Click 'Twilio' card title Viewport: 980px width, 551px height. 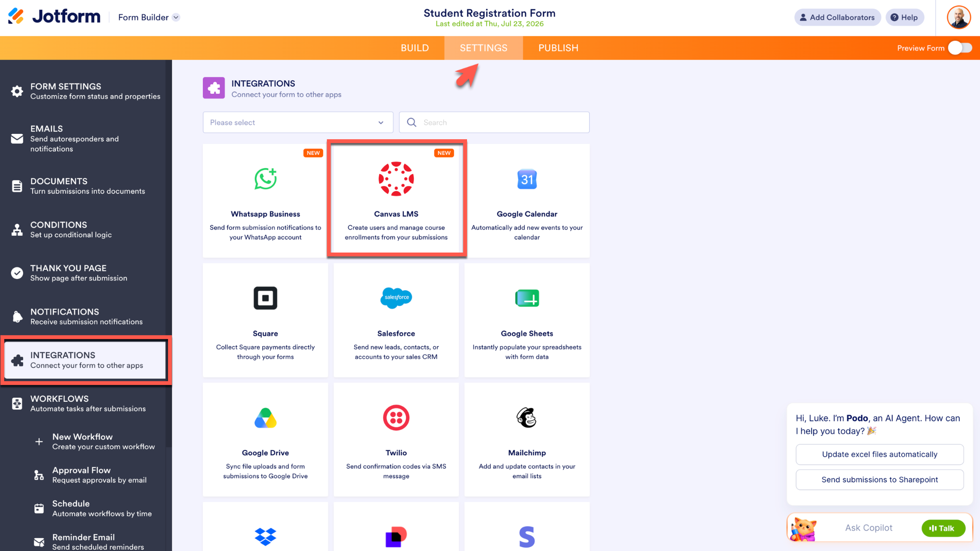coord(396,452)
